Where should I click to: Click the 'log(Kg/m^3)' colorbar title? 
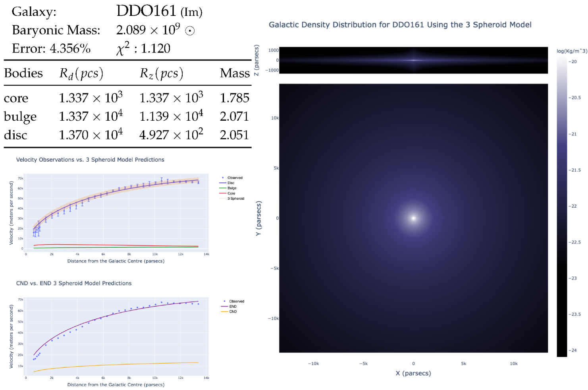[x=572, y=51]
